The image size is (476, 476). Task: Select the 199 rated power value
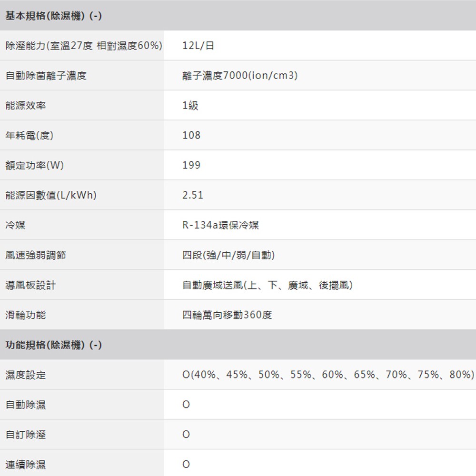coord(191,166)
